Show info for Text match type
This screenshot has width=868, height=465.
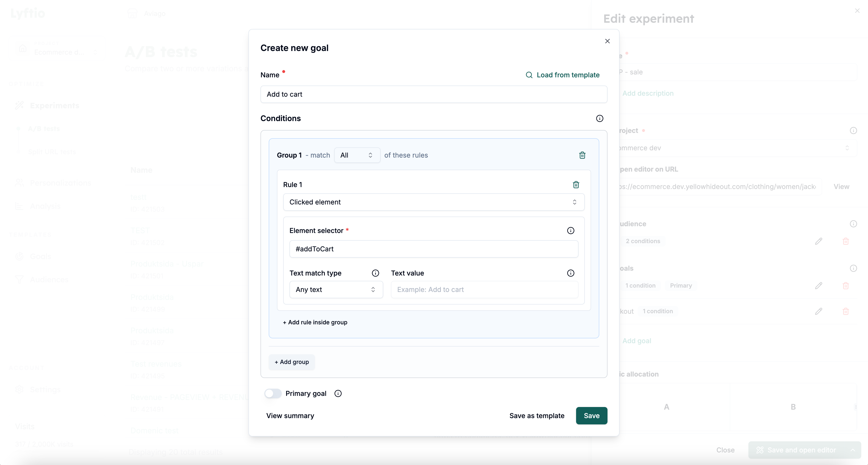[375, 273]
